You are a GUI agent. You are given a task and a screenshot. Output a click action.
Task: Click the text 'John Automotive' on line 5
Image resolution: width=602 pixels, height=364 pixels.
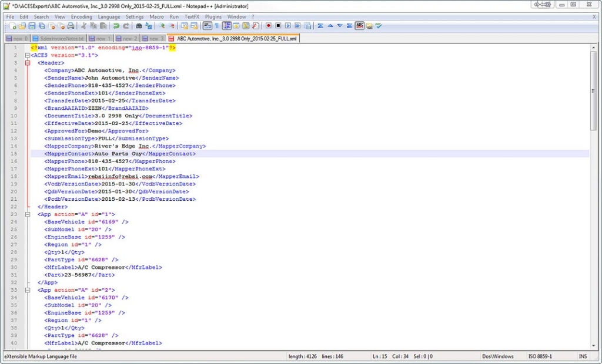[110, 78]
